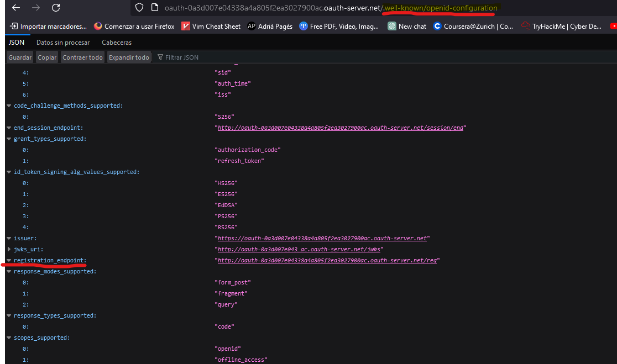Click the grant_types_supported key label
The height and width of the screenshot is (364, 617).
50,139
